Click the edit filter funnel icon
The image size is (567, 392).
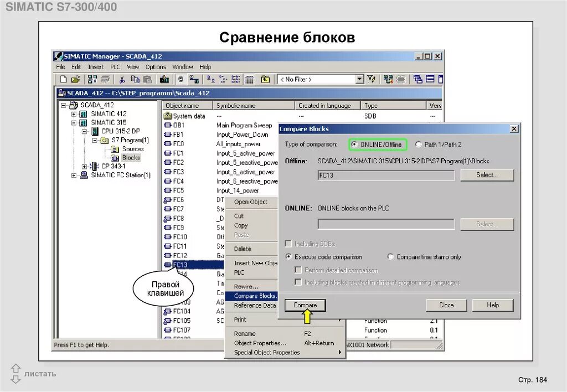pyautogui.click(x=371, y=79)
